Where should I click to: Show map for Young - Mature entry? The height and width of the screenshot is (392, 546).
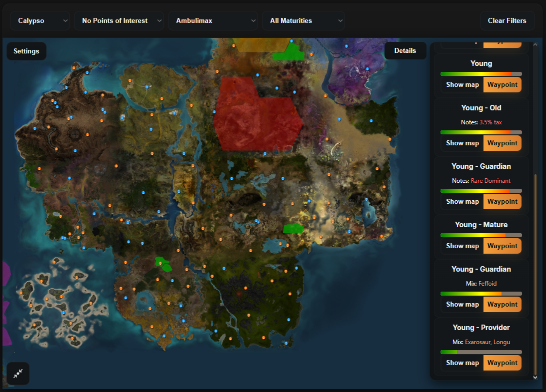[462, 246]
